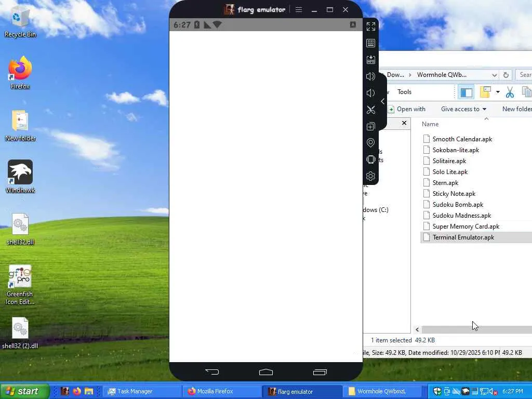The image size is (532, 399).
Task: Toggle the Explorer preview pane button
Action: click(x=466, y=92)
